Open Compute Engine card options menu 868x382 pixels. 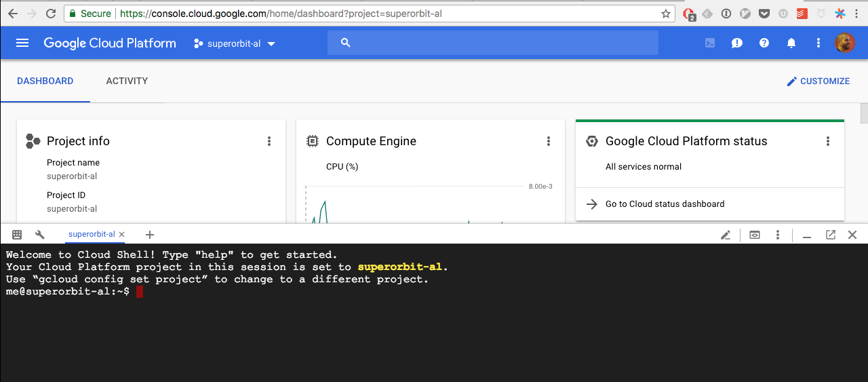click(549, 141)
